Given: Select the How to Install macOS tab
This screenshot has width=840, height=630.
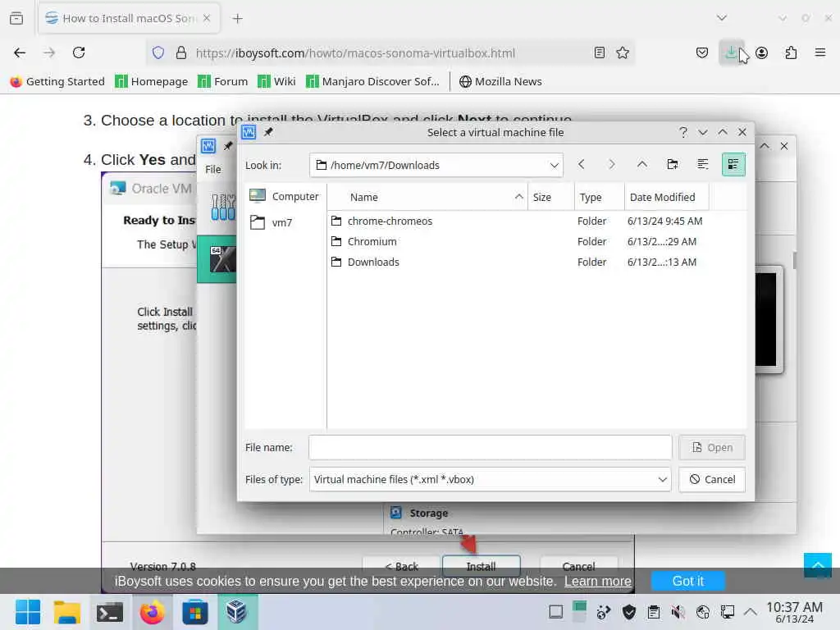Looking at the screenshot, I should [128, 18].
